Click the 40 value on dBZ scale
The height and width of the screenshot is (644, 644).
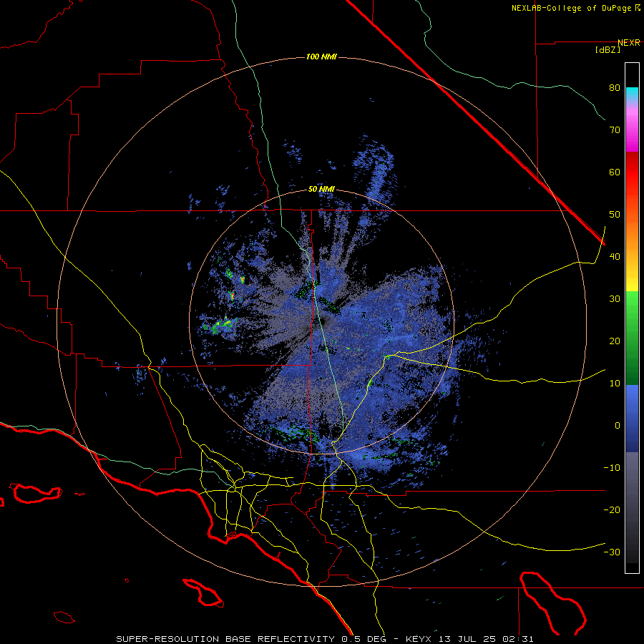[615, 257]
